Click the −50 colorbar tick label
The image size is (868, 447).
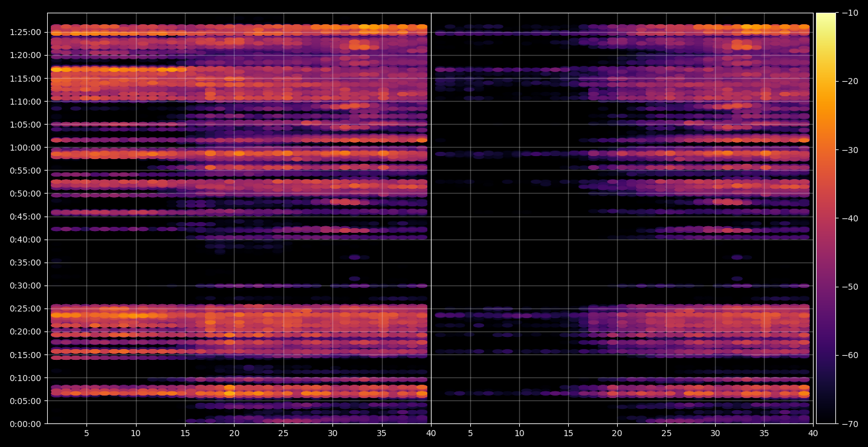850,286
